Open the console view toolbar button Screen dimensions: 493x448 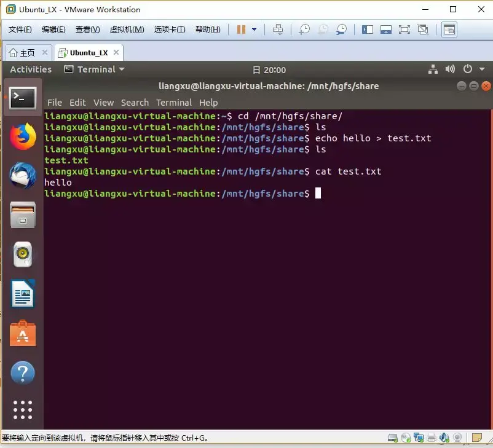[449, 29]
